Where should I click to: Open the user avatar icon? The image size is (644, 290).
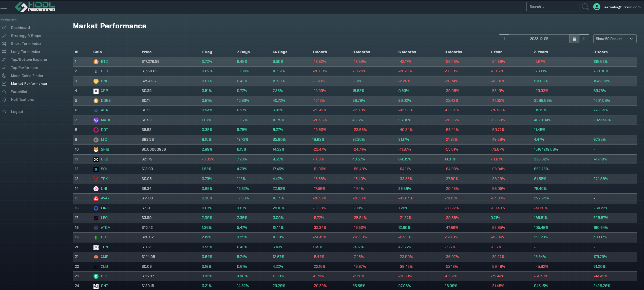(x=597, y=7)
